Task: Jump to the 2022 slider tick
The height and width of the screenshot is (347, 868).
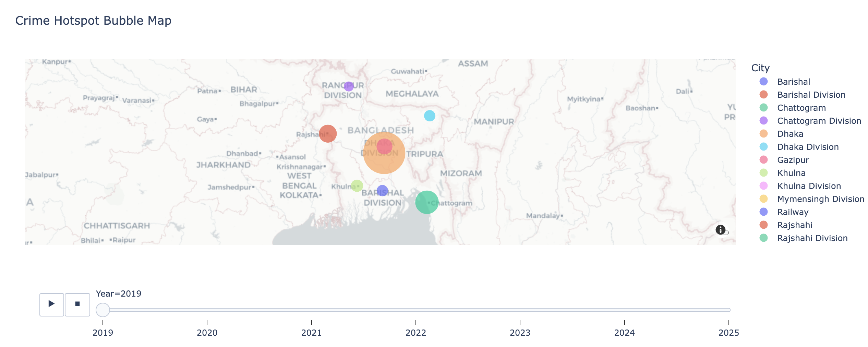Action: click(416, 333)
